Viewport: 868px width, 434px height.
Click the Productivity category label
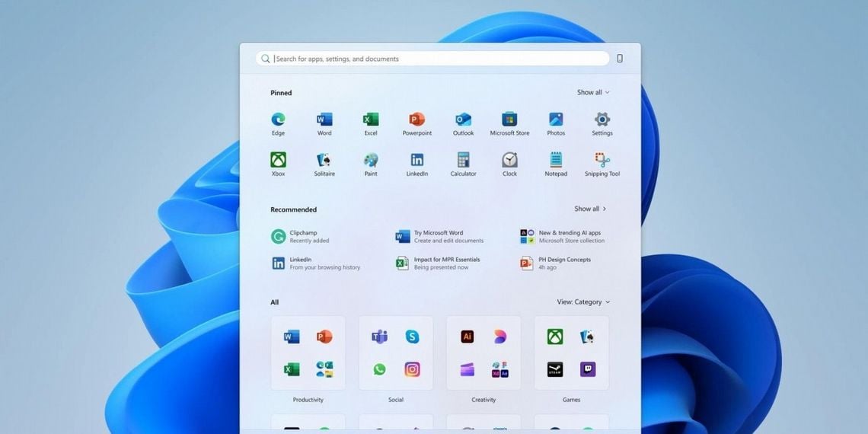[x=308, y=400]
